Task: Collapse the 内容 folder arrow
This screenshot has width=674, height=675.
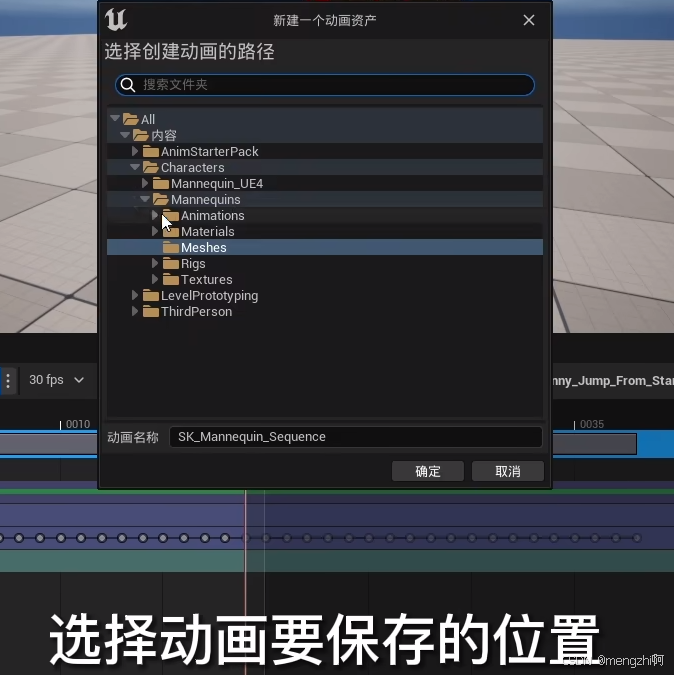Action: pos(125,135)
